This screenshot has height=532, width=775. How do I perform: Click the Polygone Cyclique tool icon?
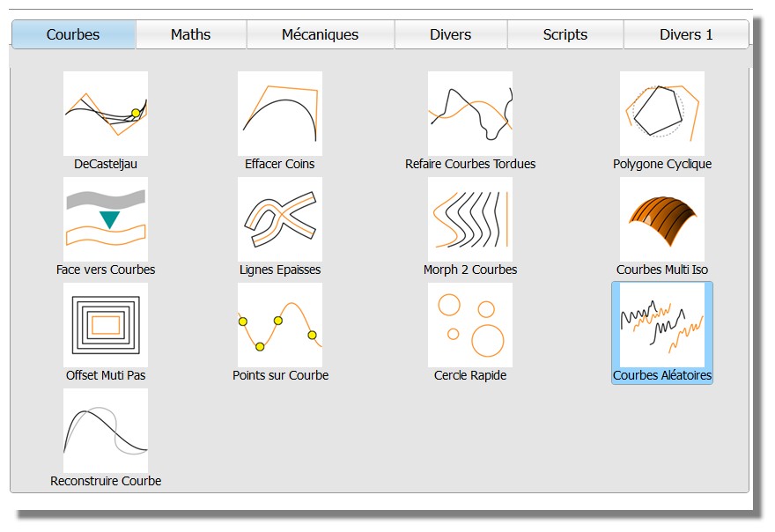[x=661, y=114]
